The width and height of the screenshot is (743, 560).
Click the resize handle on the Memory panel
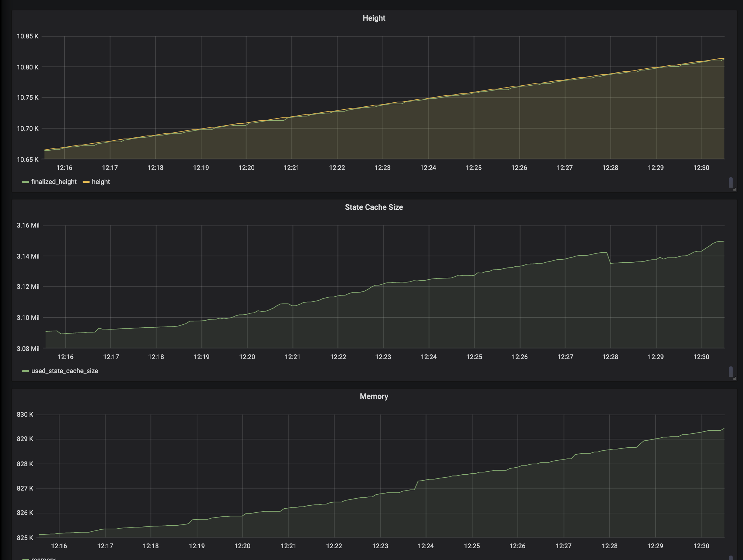pos(734,559)
